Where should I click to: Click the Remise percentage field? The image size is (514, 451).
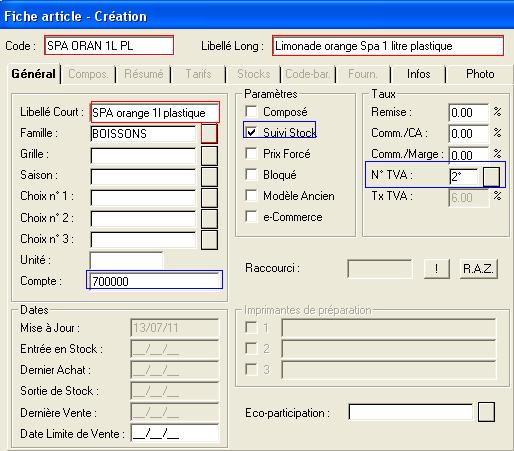pos(468,113)
